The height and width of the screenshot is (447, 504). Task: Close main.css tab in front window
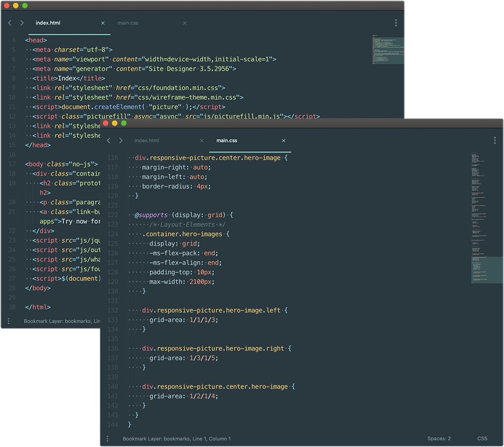[284, 140]
